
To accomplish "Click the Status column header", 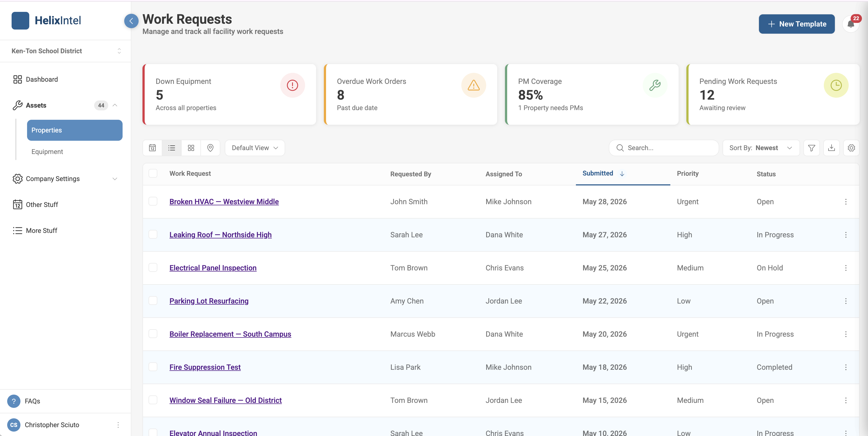I will 766,174.
